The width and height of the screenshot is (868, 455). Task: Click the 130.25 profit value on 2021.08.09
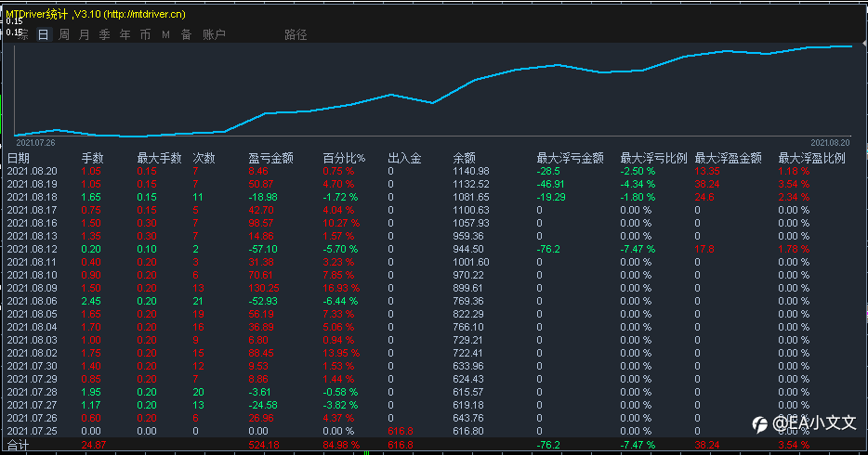(x=264, y=288)
